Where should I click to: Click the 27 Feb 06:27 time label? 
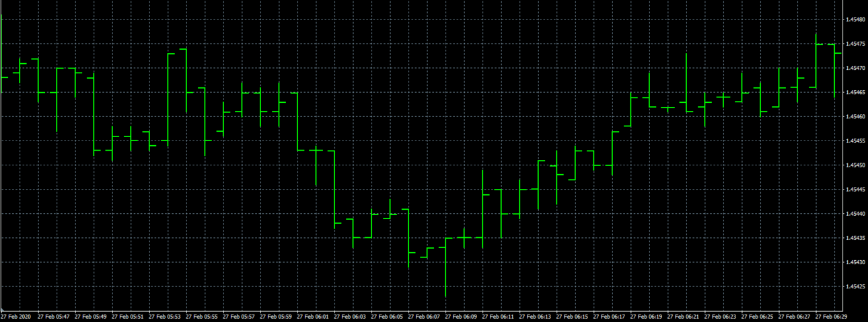point(794,317)
